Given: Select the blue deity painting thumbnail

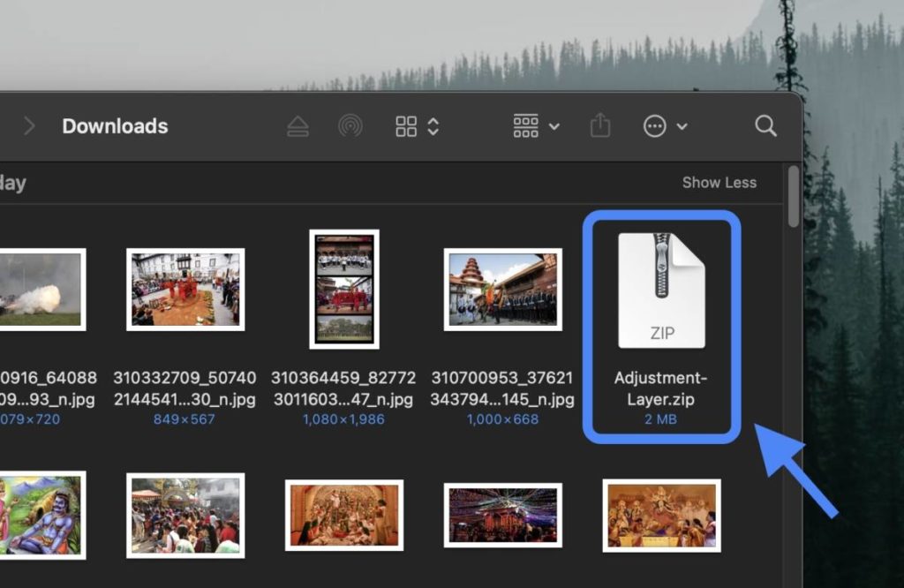Looking at the screenshot, I should pos(41,516).
